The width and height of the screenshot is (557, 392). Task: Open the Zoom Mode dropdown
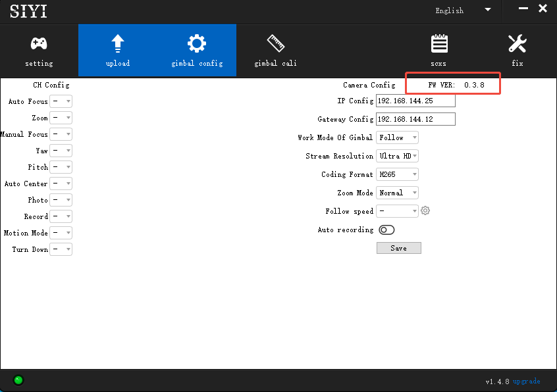(x=398, y=193)
